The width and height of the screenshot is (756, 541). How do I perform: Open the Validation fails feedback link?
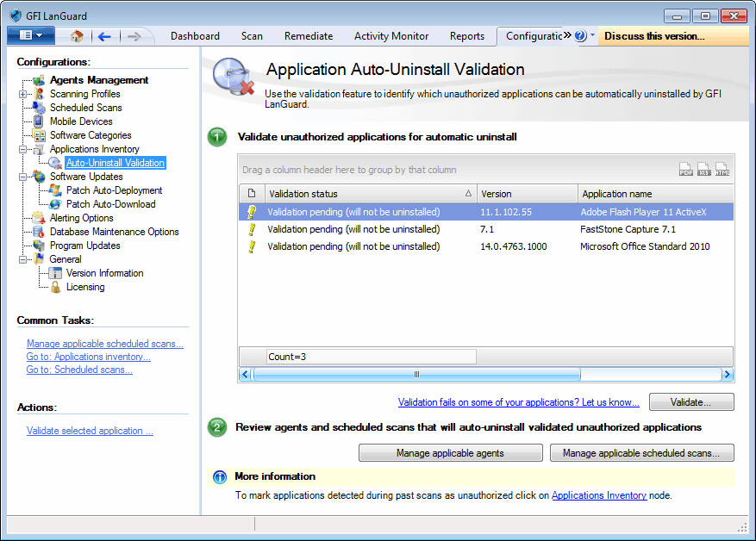click(x=519, y=402)
